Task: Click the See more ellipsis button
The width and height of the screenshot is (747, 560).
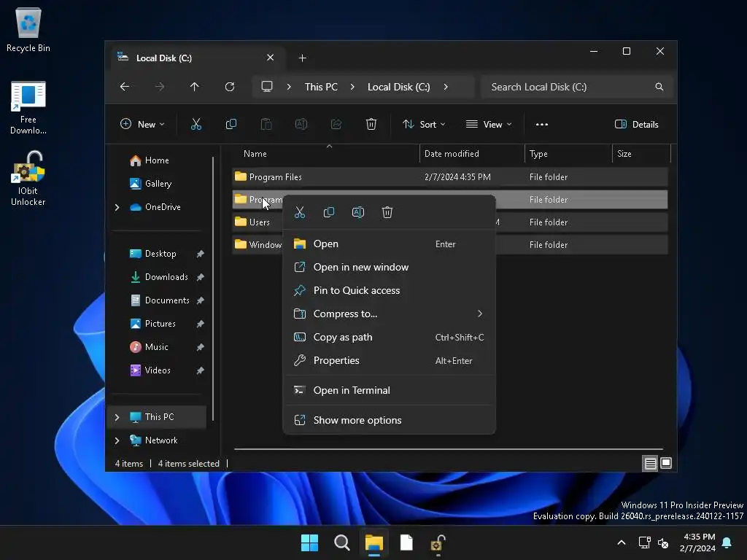Action: pos(542,124)
